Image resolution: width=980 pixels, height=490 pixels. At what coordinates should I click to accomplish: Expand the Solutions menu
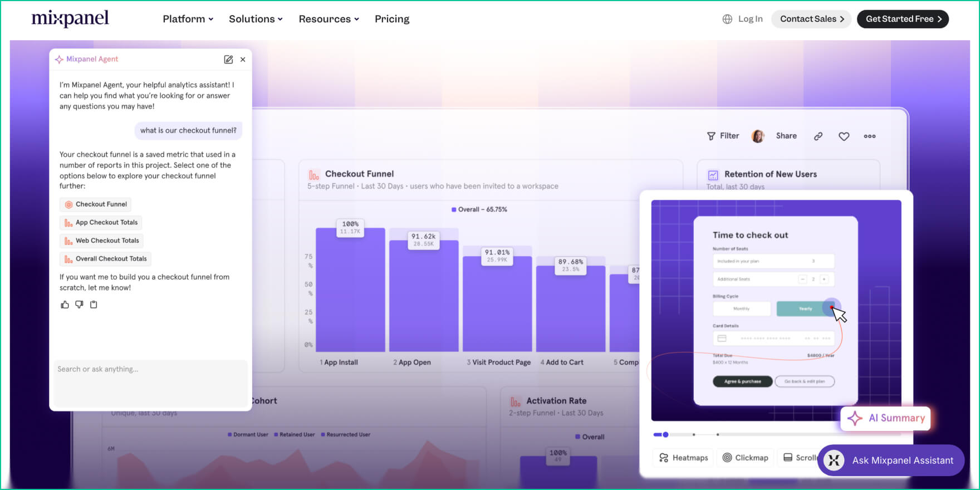point(256,19)
